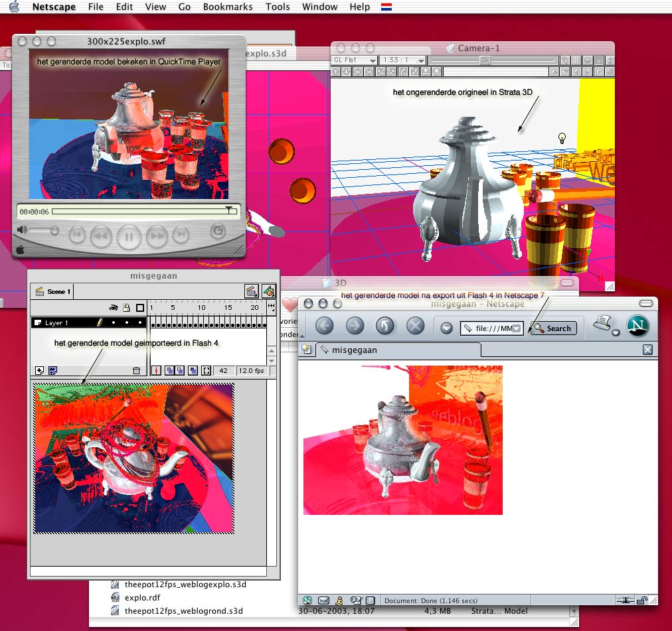Toggle show/hide all layers eye icon

tap(114, 308)
